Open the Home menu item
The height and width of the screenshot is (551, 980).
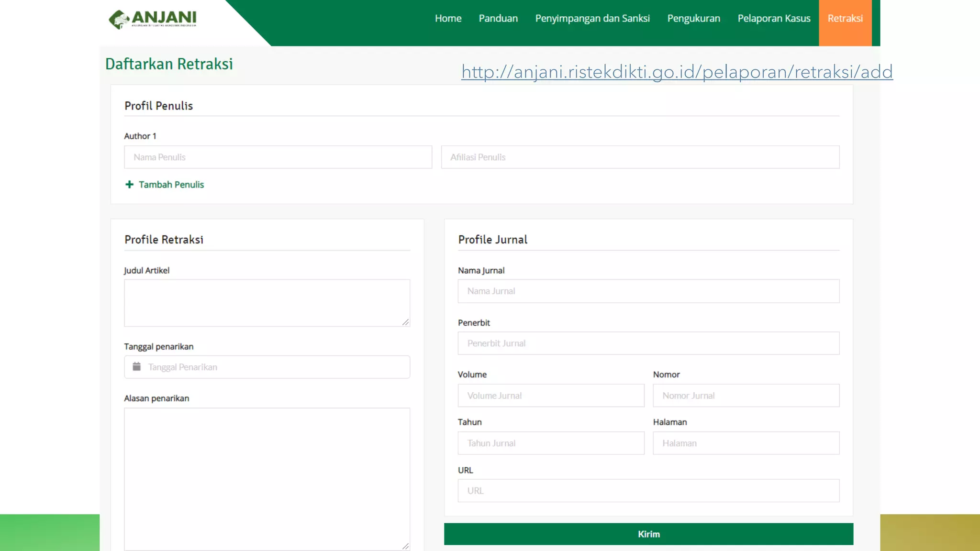pyautogui.click(x=448, y=18)
